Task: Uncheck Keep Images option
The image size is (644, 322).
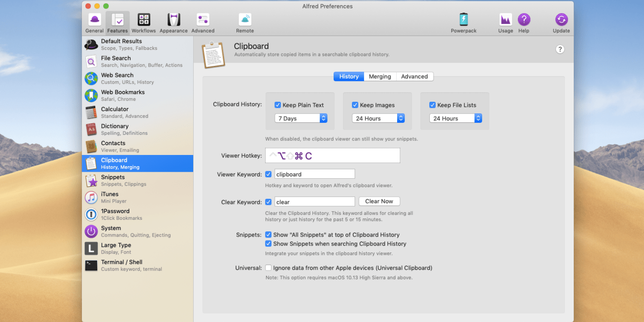Action: point(355,105)
